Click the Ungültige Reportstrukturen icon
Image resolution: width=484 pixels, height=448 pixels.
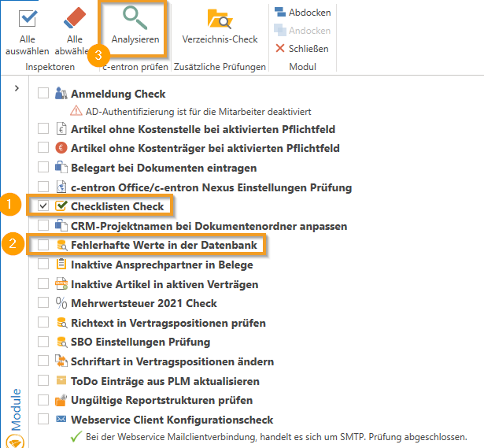pyautogui.click(x=61, y=401)
